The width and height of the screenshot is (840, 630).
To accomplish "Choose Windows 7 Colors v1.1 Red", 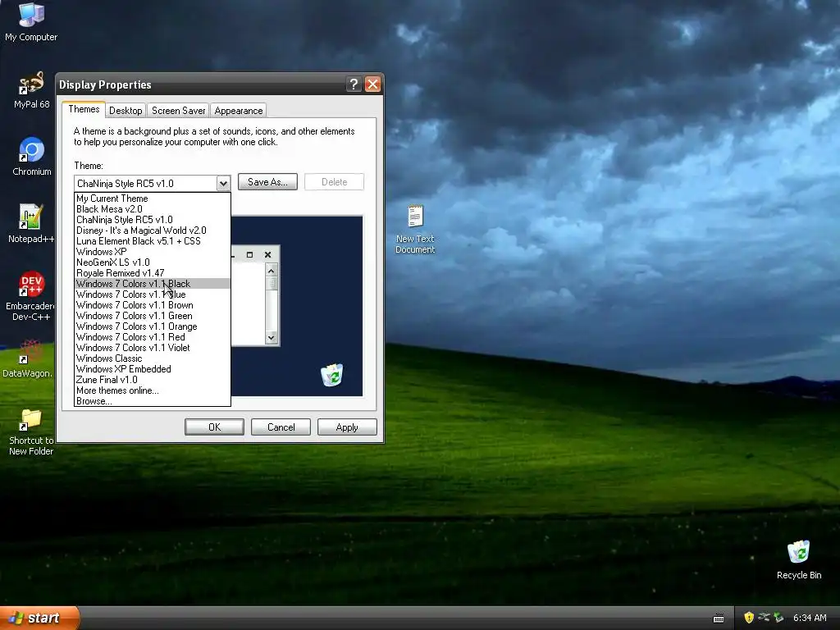I will (x=153, y=337).
